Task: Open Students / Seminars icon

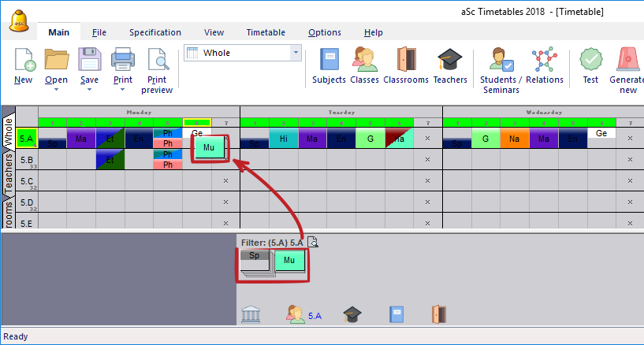Action: tap(501, 61)
